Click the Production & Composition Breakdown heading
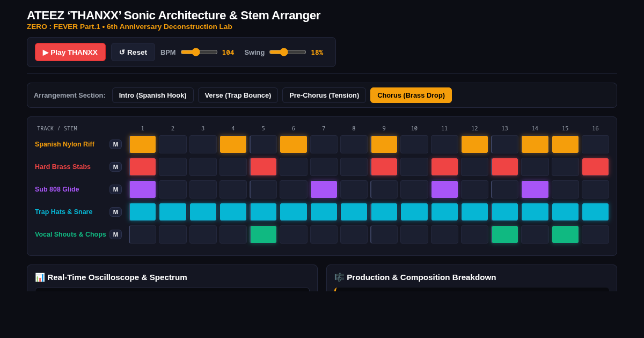 tap(415, 277)
